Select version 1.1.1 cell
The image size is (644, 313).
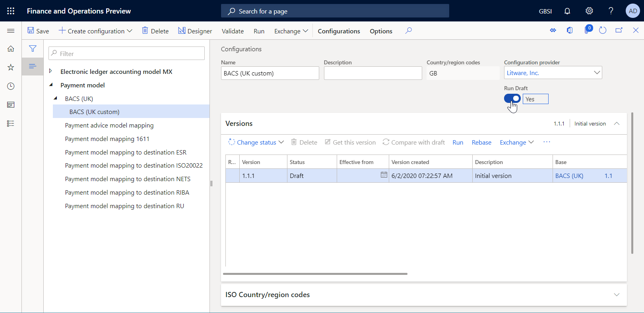[x=263, y=176]
